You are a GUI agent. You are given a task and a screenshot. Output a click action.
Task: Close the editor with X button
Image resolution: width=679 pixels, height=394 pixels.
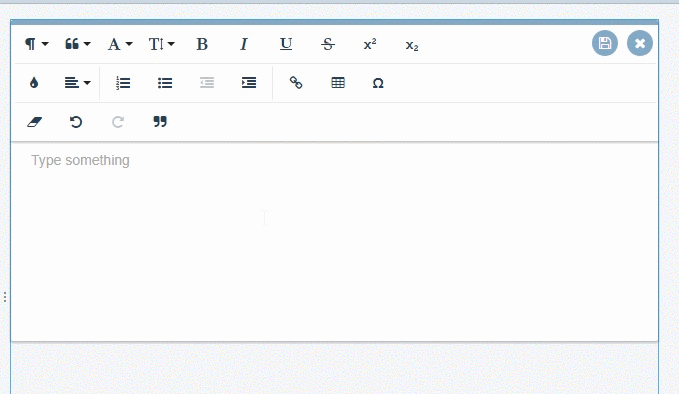point(640,43)
